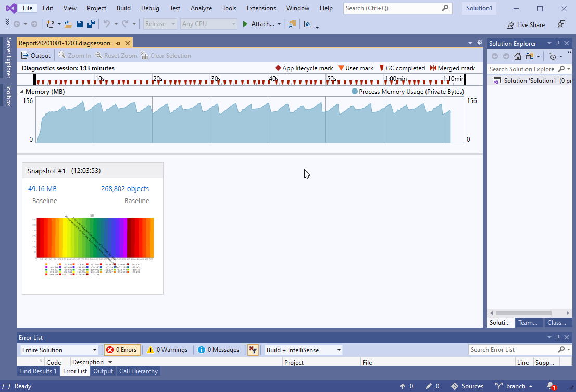Click the snapshot color chart thumbnail
Viewport: 576px width, 392px height.
pyautogui.click(x=93, y=246)
